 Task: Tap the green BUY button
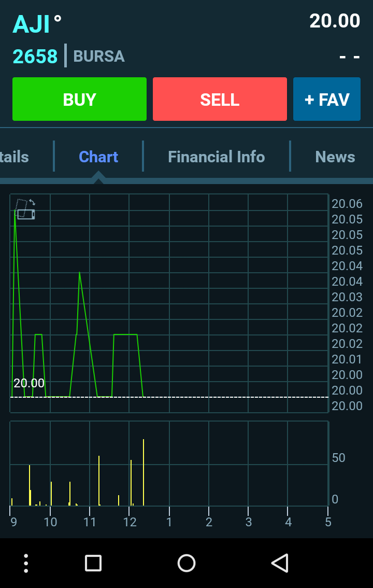(x=79, y=99)
